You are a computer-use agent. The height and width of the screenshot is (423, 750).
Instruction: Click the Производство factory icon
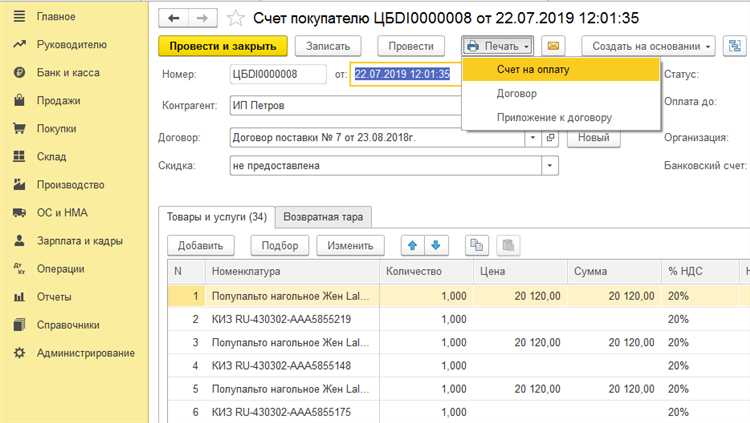tap(19, 185)
